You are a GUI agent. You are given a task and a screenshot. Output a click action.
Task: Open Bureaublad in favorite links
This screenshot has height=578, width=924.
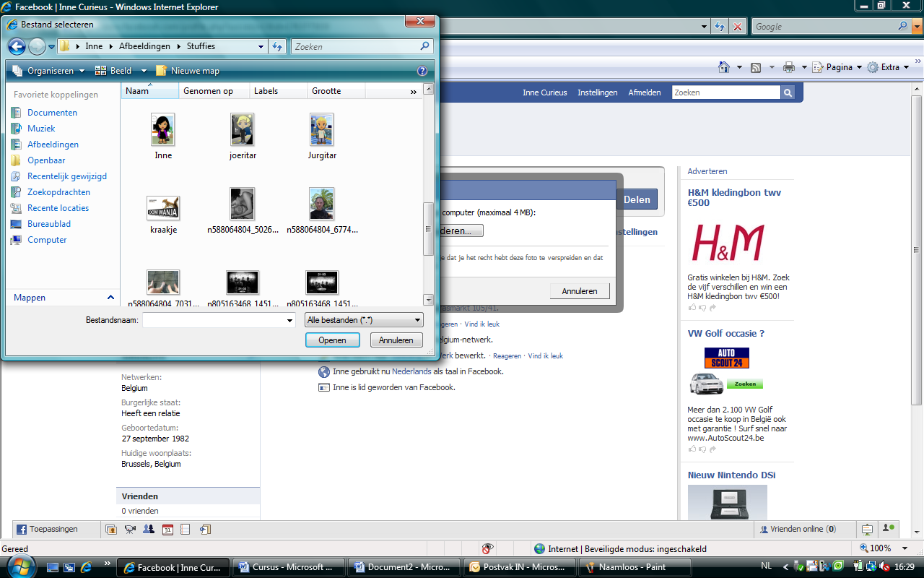[x=49, y=224]
